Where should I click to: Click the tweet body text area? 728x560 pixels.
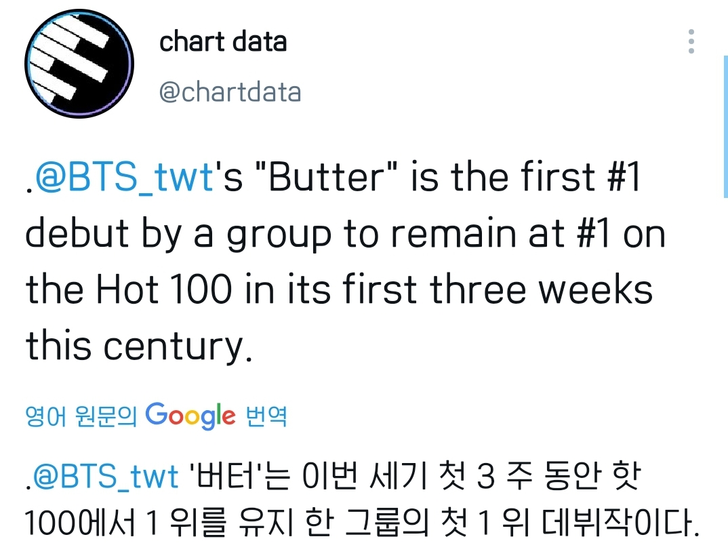click(339, 261)
